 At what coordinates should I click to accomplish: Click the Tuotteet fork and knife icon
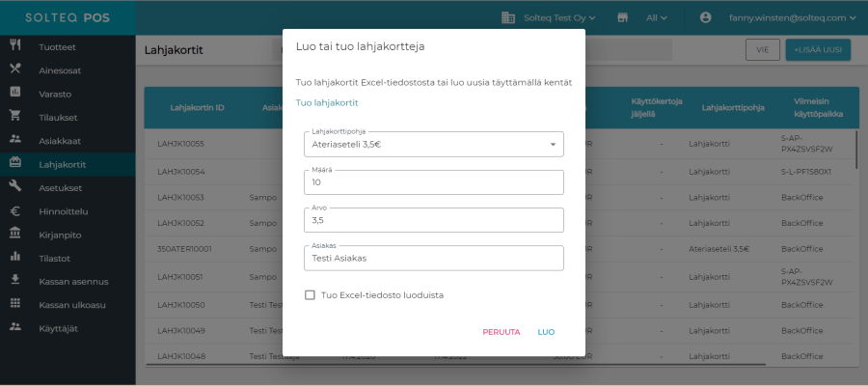click(15, 45)
